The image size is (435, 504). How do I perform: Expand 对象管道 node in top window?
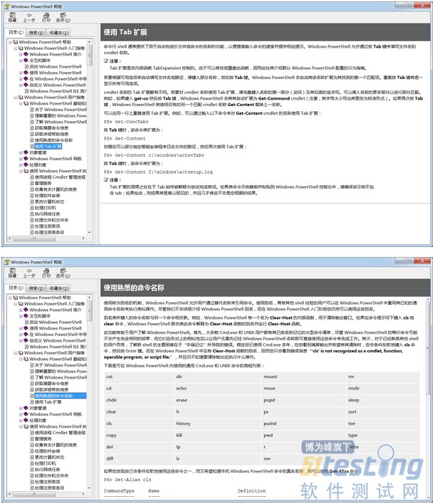pyautogui.click(x=21, y=152)
